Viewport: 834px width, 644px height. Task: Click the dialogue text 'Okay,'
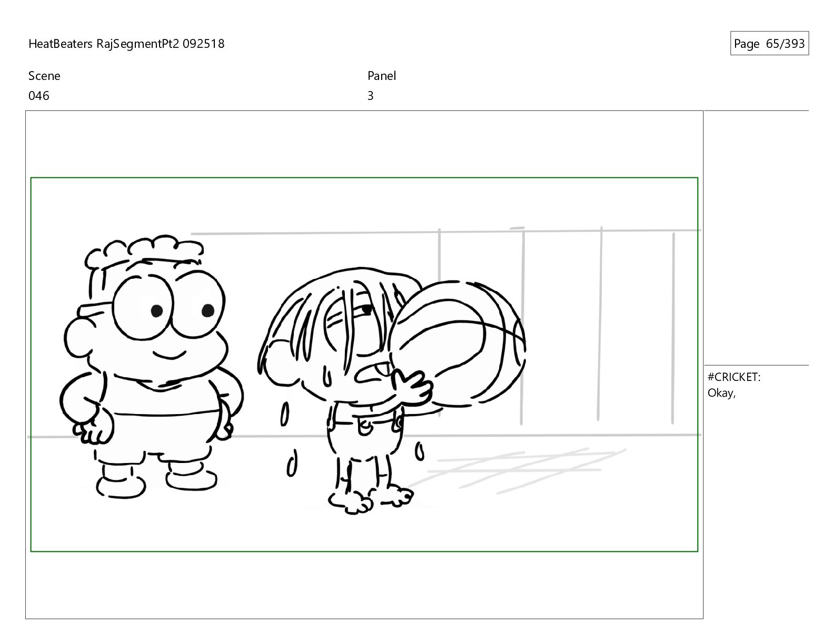721,393
